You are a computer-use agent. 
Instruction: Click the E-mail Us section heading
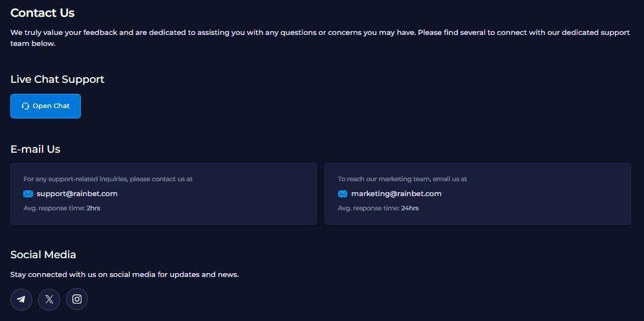click(35, 149)
